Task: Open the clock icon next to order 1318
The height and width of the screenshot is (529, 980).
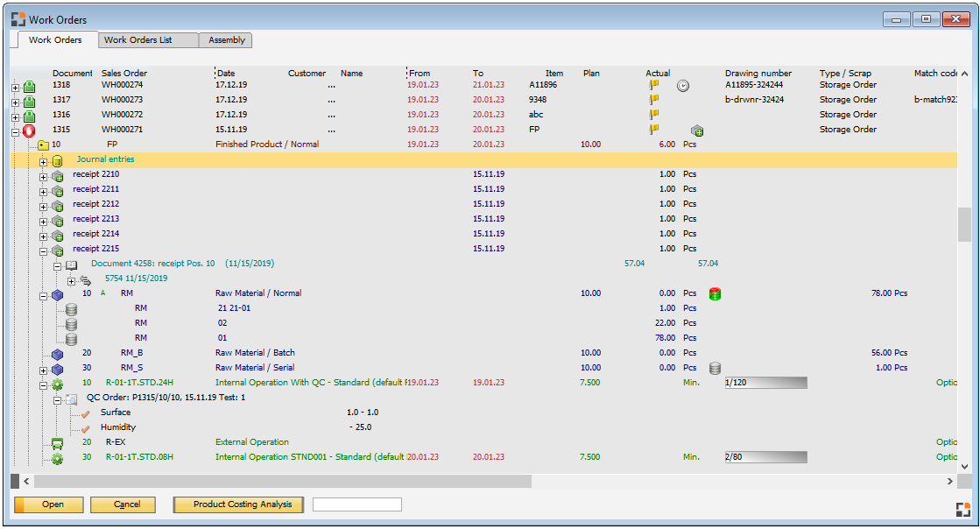Action: point(683,86)
